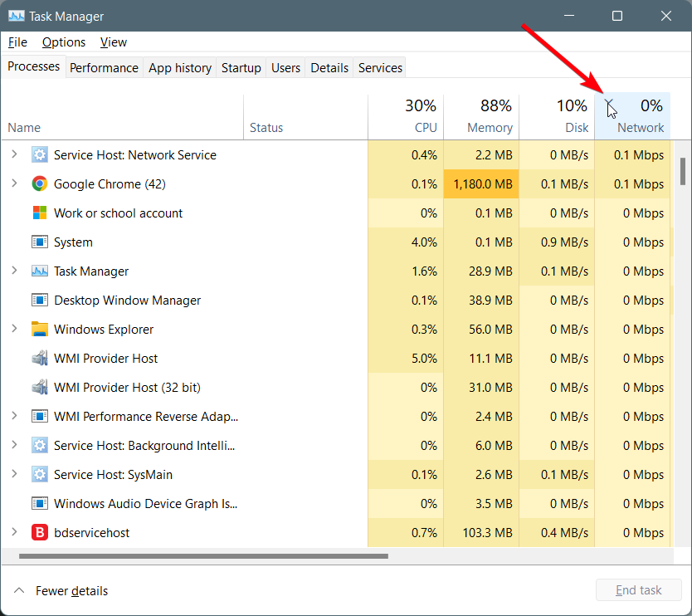The width and height of the screenshot is (692, 616).
Task: Expand the bdservicehost process
Action: 14,532
